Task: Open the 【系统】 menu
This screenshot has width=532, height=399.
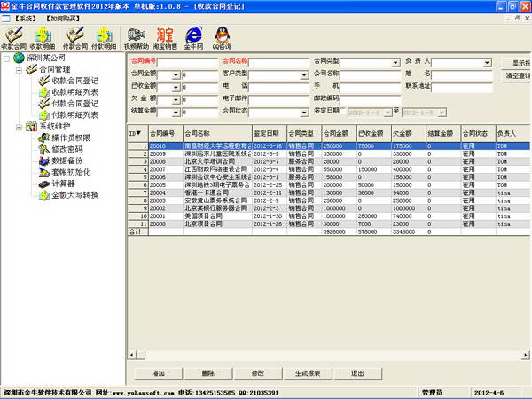Action: [25, 19]
